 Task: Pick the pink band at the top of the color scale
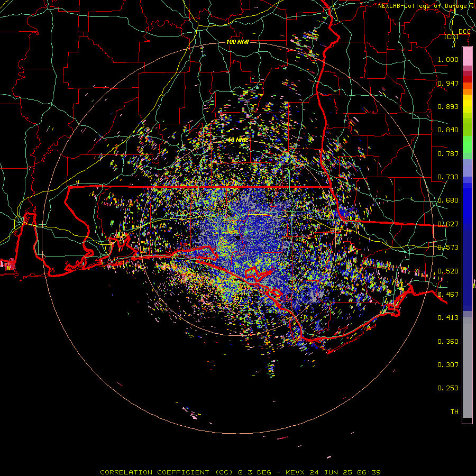pyautogui.click(x=467, y=57)
